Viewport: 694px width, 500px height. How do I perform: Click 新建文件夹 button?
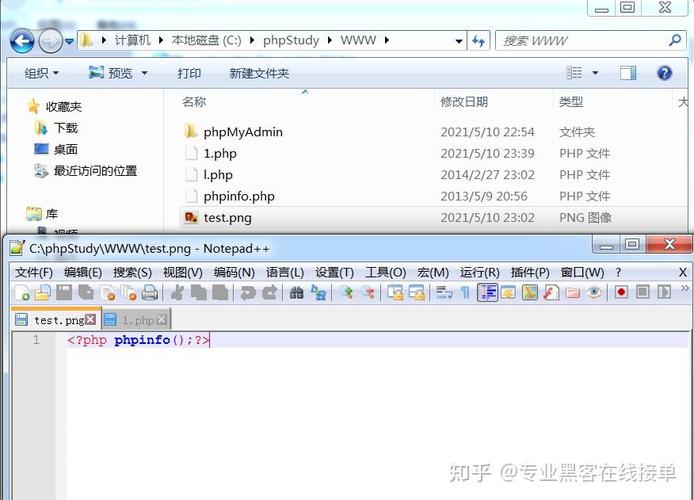259,73
